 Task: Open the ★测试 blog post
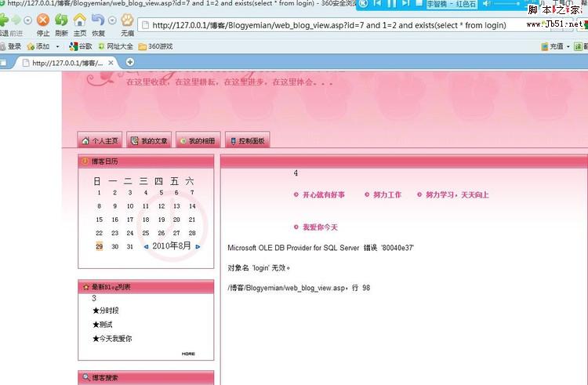point(103,325)
